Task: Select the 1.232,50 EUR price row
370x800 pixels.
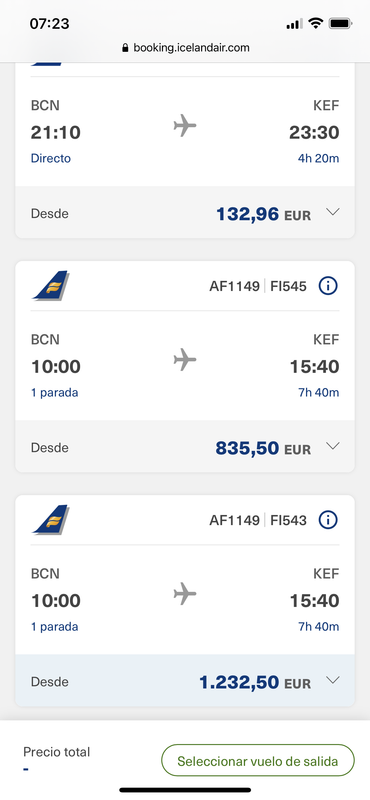Action: tap(185, 681)
